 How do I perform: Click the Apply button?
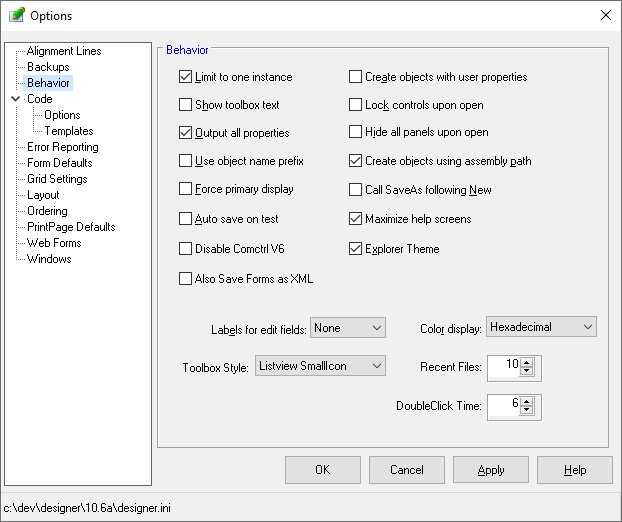pos(490,470)
